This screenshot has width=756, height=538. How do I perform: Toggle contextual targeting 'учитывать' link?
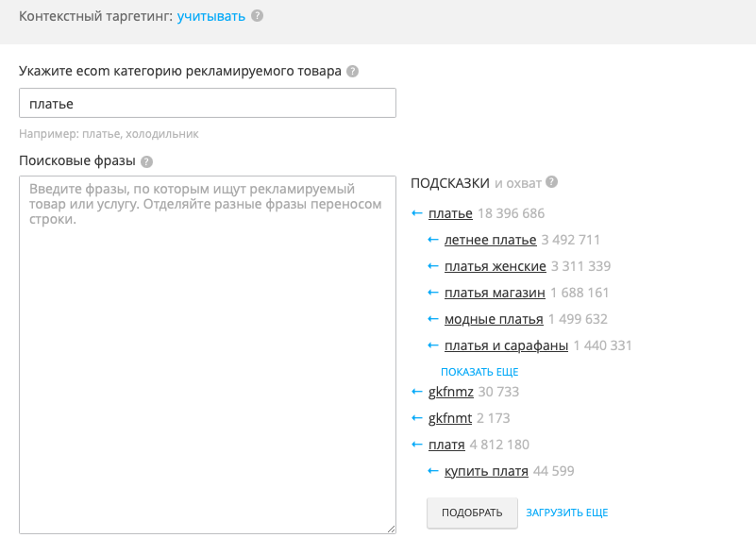point(211,16)
